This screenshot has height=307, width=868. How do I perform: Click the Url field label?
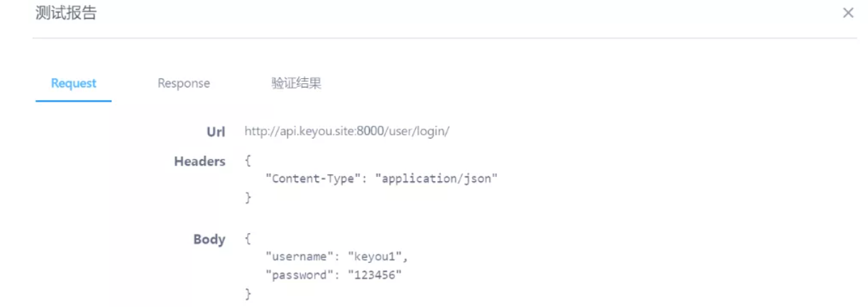click(216, 131)
